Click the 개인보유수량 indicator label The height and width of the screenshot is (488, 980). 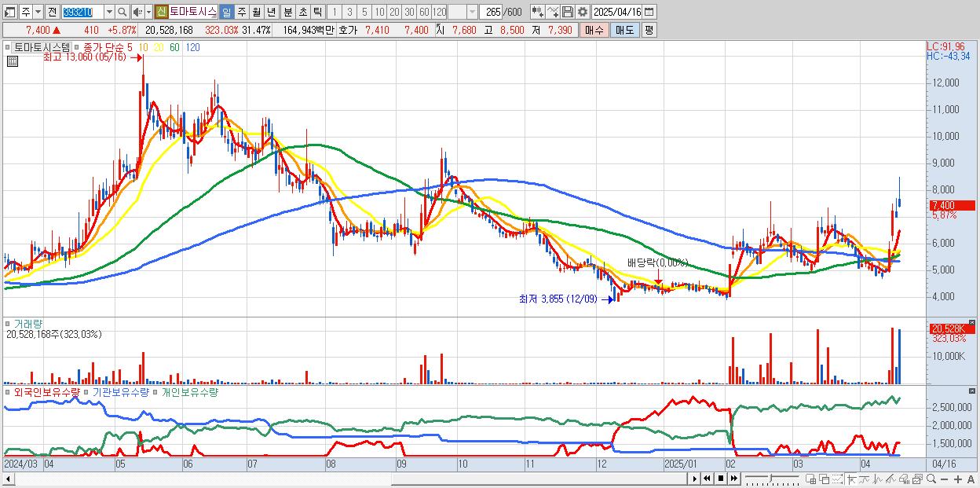click(189, 391)
